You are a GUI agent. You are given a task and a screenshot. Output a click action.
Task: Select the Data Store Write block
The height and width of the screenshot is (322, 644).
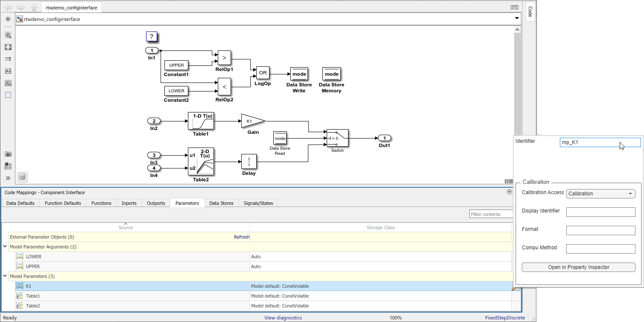(x=299, y=74)
